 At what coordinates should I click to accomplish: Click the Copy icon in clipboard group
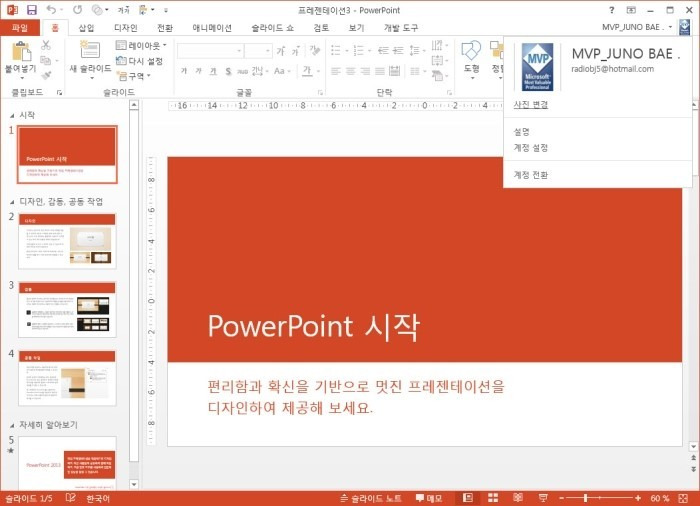click(x=45, y=60)
